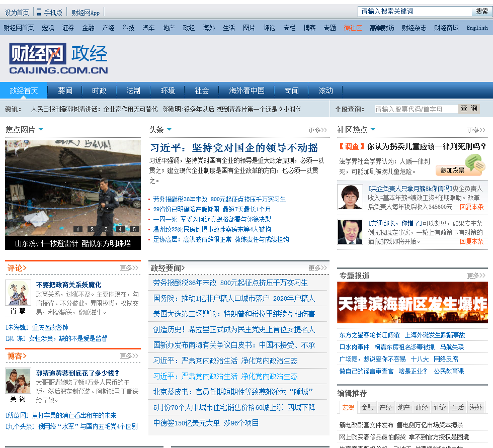Click 回复本条 under 央企负责人 post
The width and height of the screenshot is (493, 448).
[x=471, y=207]
